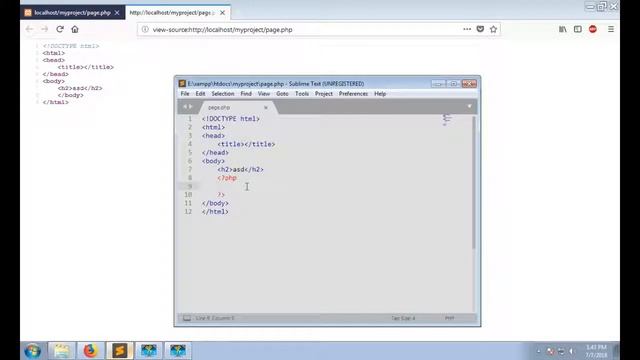Show hidden system tray icons
Viewport: 640px width, 360px height.
point(538,351)
